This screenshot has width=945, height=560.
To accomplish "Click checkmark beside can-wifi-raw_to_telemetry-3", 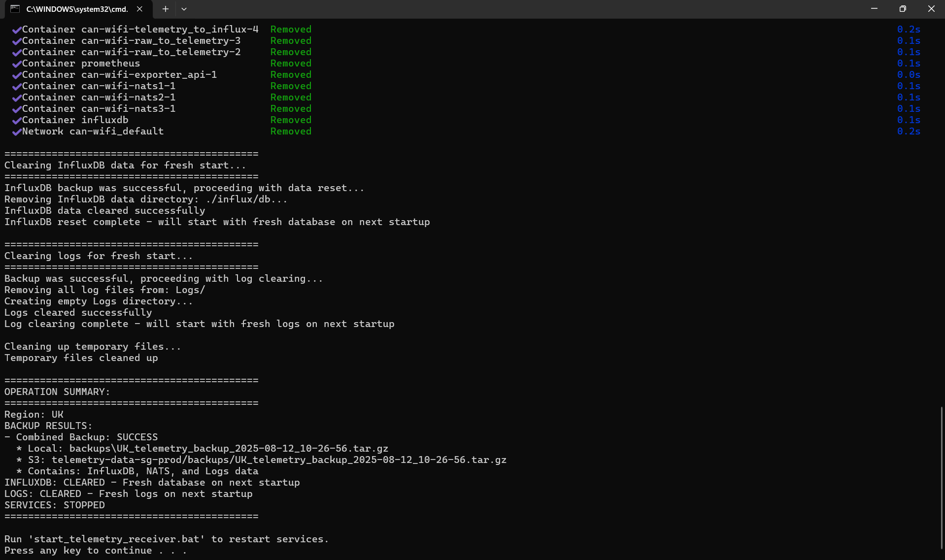I will point(17,41).
